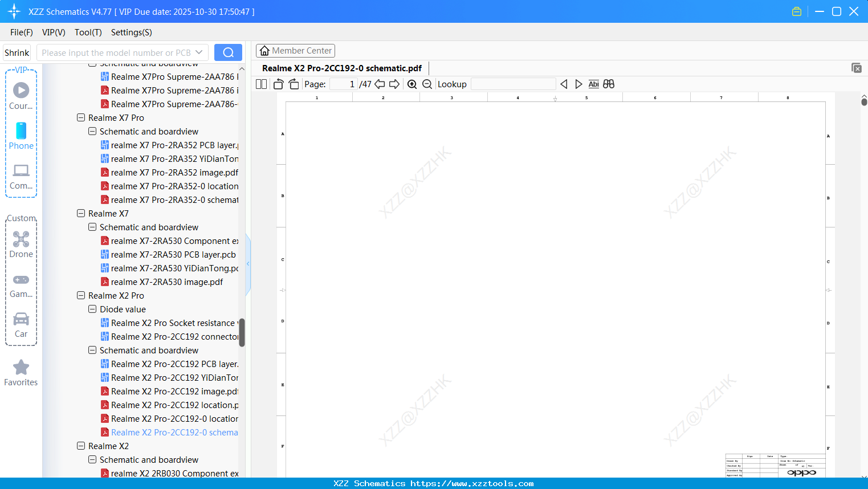Open the xzztools.com link in status bar
The height and width of the screenshot is (489, 868).
coord(472,483)
